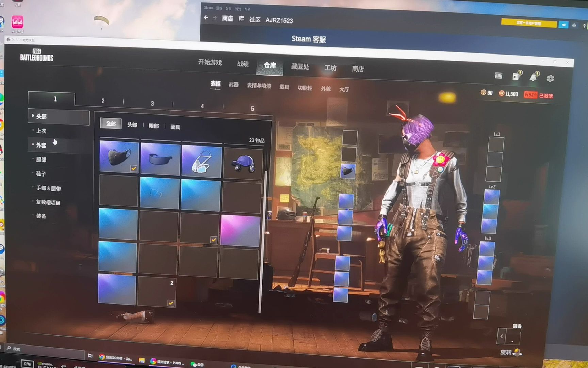The image size is (588, 368).
Task: Open WeChat from the taskbar
Action: [197, 364]
